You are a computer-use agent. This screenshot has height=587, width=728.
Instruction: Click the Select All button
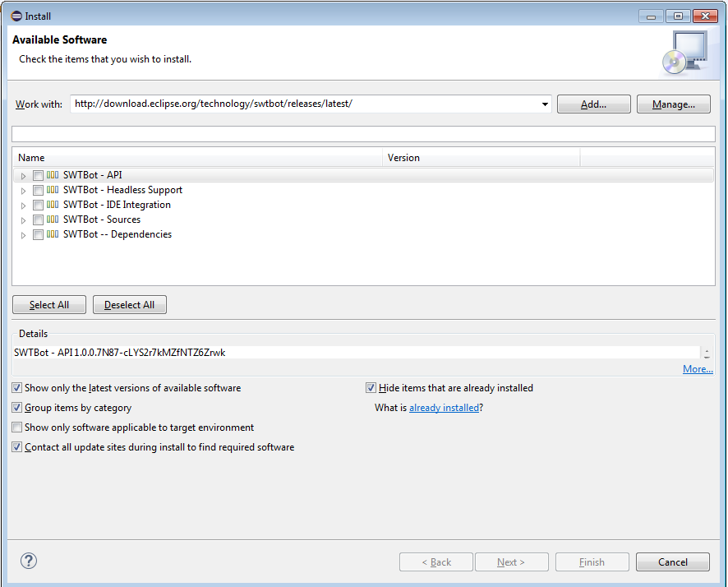point(49,305)
